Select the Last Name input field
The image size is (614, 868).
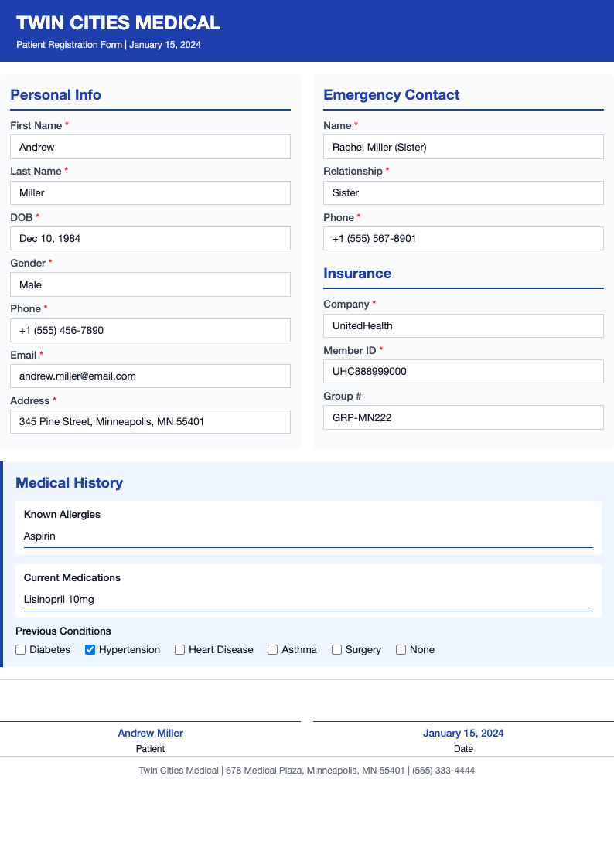(x=150, y=192)
